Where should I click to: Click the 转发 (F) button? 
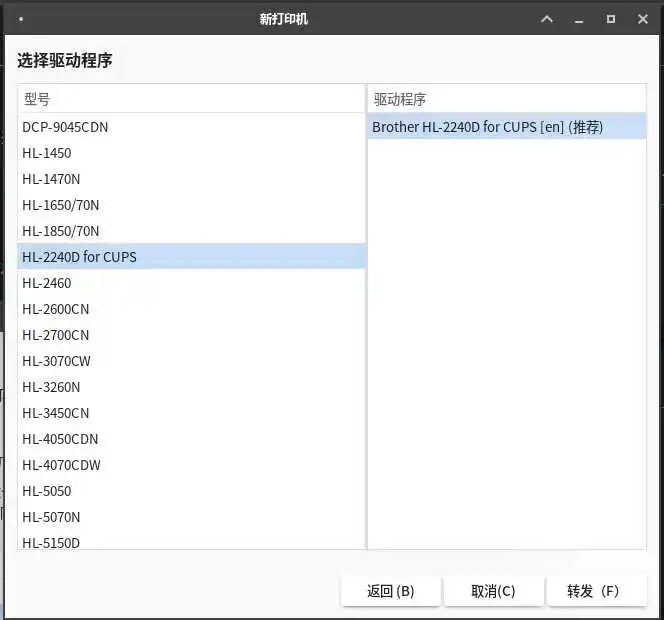(597, 591)
